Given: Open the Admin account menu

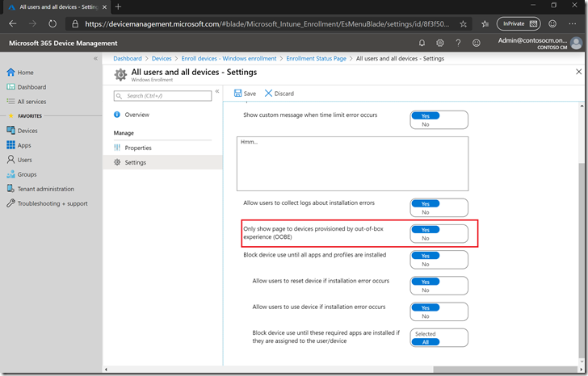Looking at the screenshot, I should [x=531, y=43].
